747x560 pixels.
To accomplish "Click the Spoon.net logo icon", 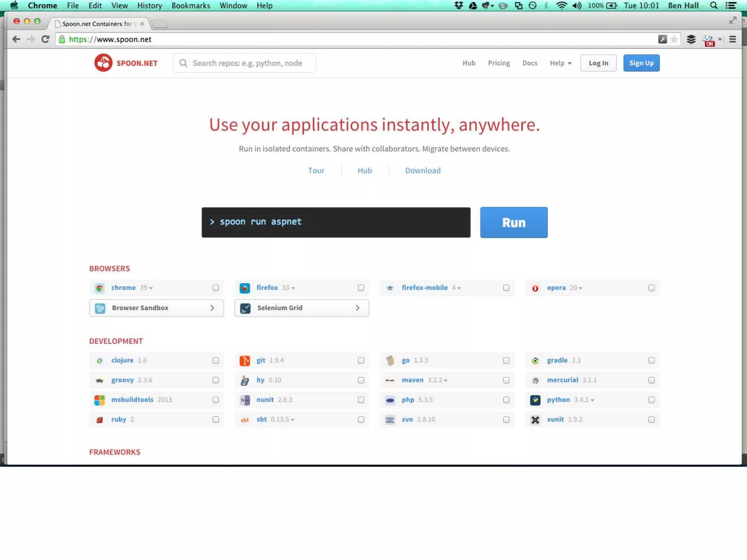I will (103, 63).
